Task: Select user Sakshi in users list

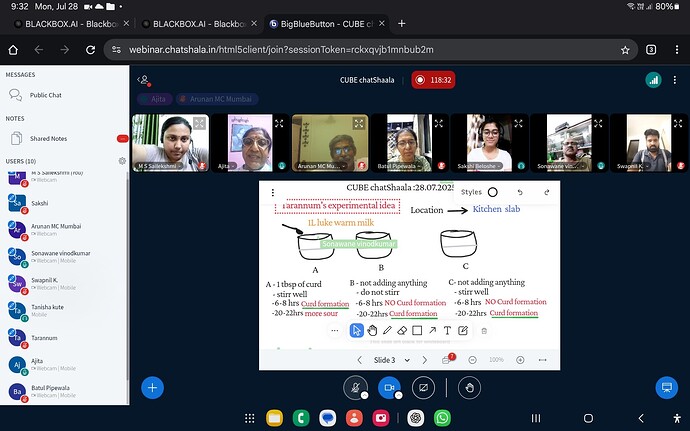Action: [x=65, y=203]
